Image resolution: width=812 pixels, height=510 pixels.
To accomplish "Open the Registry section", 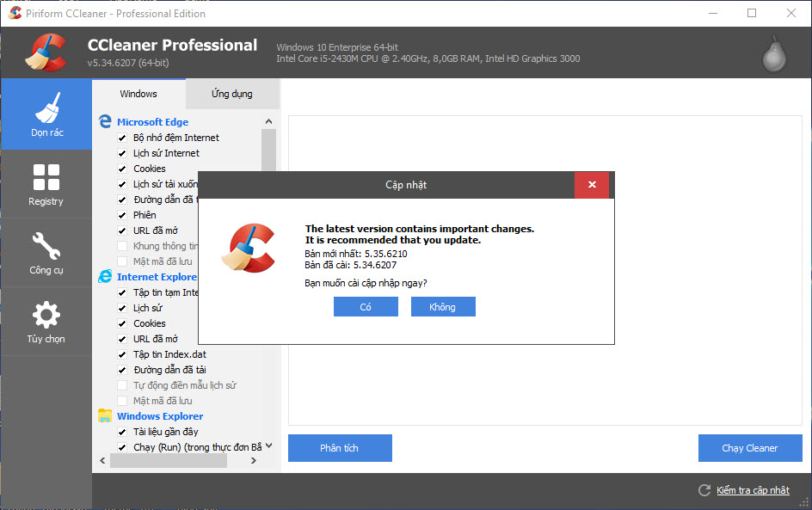I will pyautogui.click(x=46, y=184).
